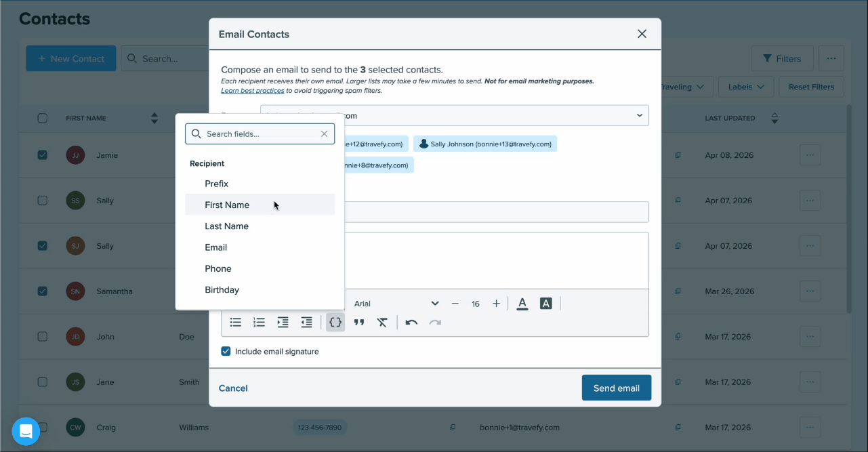Click into the email body area
868x452 pixels.
(497, 260)
